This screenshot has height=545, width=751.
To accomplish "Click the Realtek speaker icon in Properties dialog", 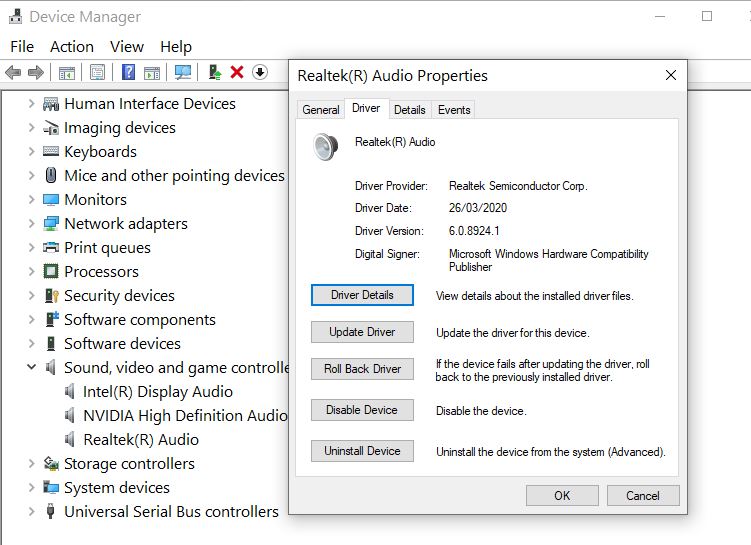I will pyautogui.click(x=326, y=147).
